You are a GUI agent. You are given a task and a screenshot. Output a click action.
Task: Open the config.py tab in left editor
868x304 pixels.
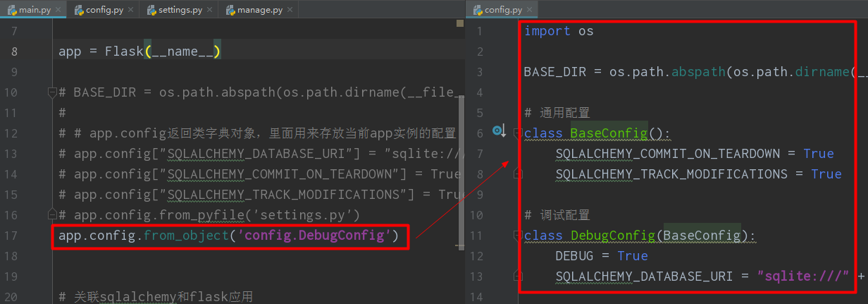pyautogui.click(x=104, y=10)
